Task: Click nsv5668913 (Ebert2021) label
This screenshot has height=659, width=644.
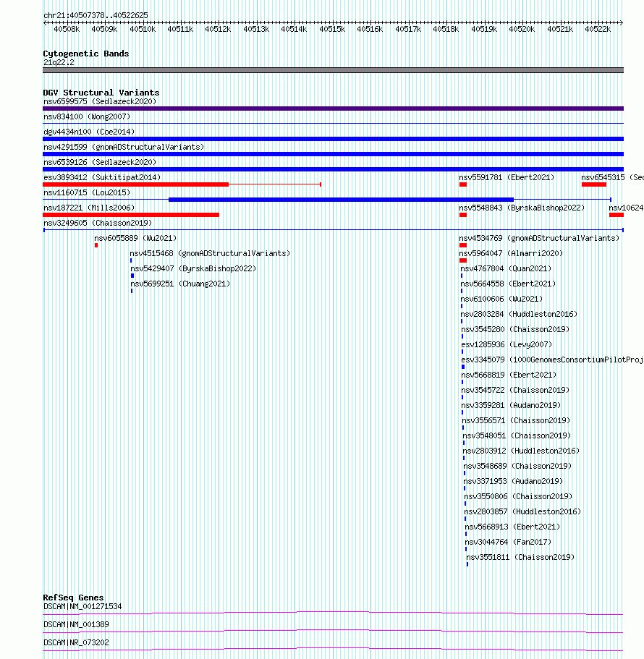Action: tap(512, 527)
